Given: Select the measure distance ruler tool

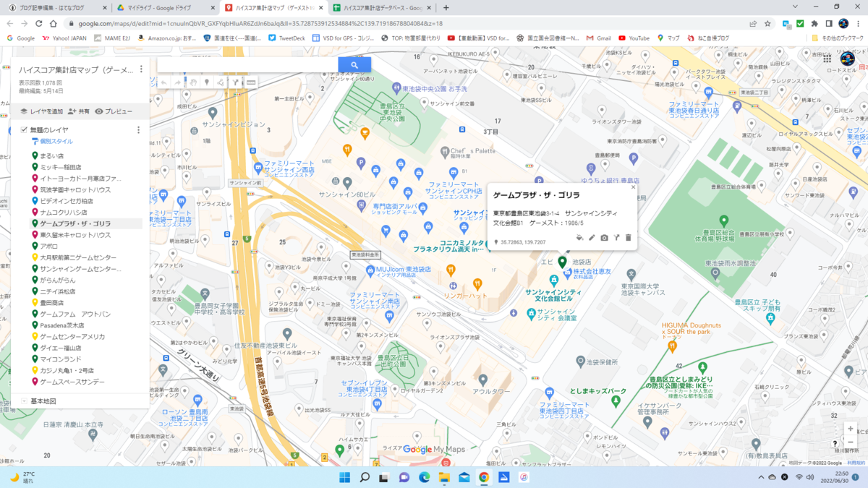Looking at the screenshot, I should coord(251,83).
